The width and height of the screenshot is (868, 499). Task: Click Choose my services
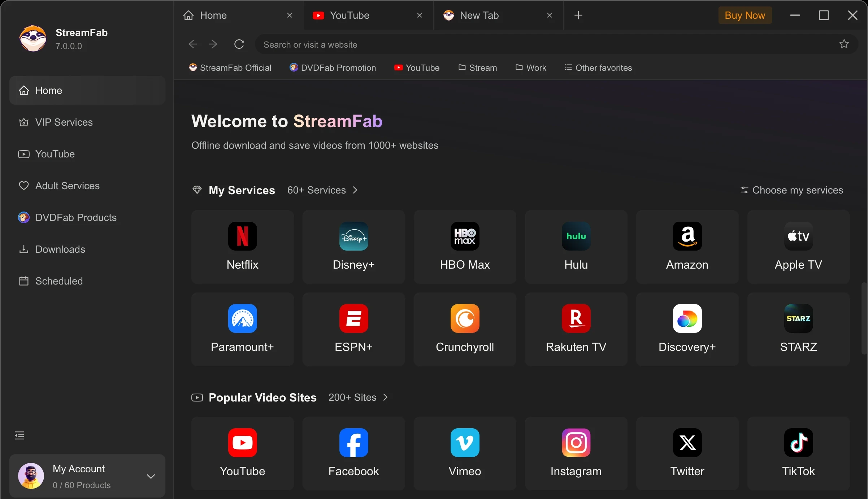point(791,190)
